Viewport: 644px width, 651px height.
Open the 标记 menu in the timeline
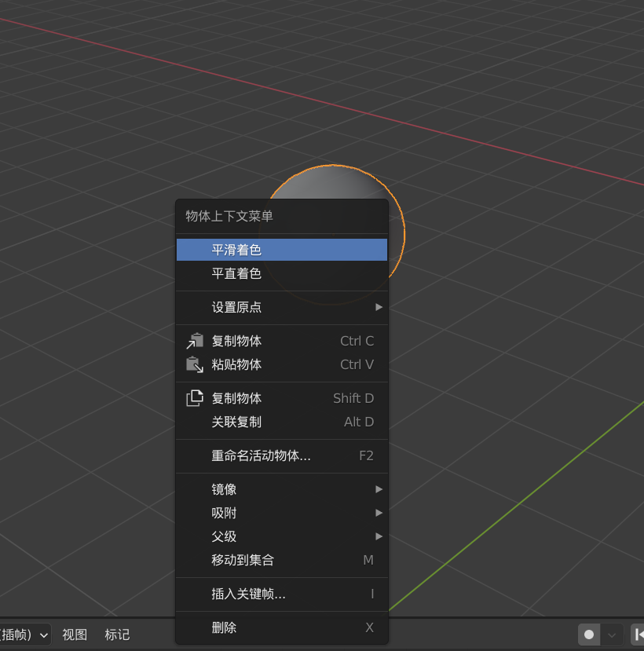pos(117,635)
